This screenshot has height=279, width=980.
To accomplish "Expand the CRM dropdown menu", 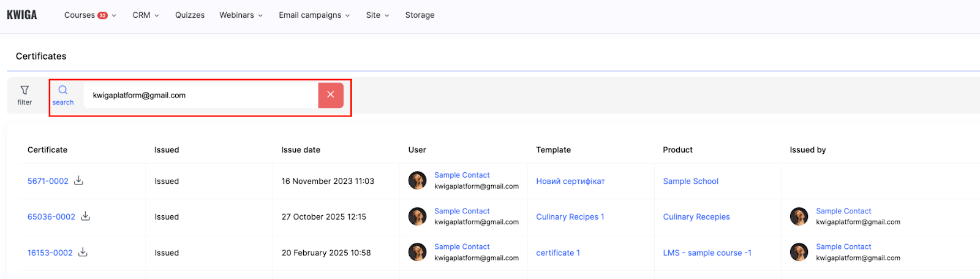I will click(x=146, y=15).
